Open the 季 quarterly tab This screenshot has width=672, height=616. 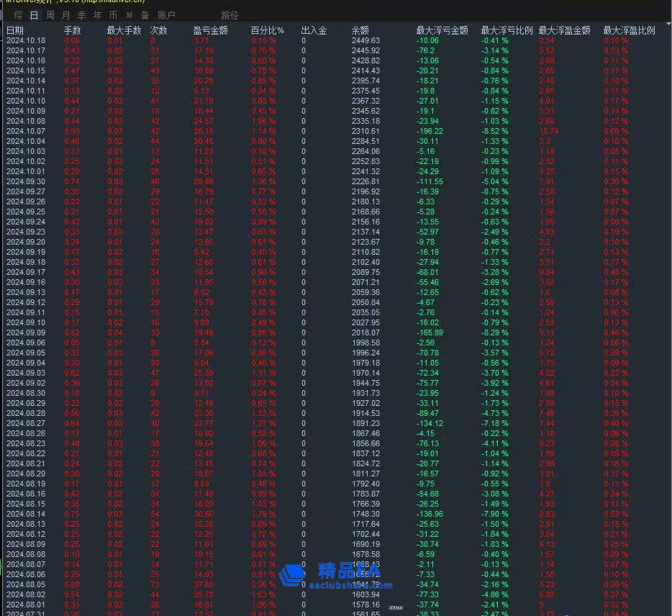pos(82,15)
